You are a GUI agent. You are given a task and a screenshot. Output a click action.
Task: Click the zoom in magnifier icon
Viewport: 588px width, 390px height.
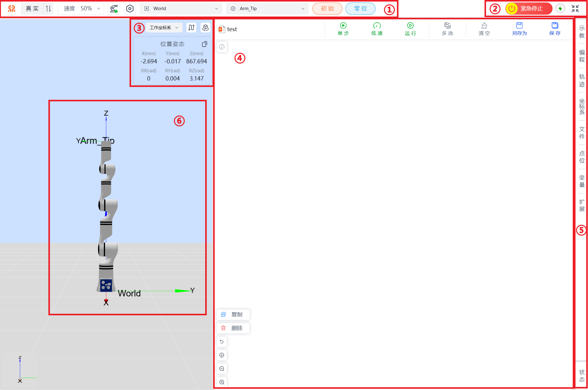(222, 382)
